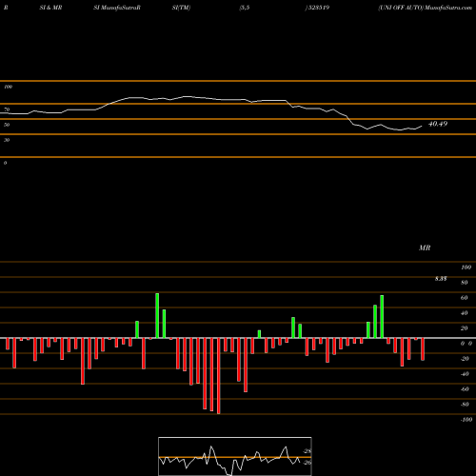Click the SI(TM) header text
The image size is (476, 476).
coord(181,8)
